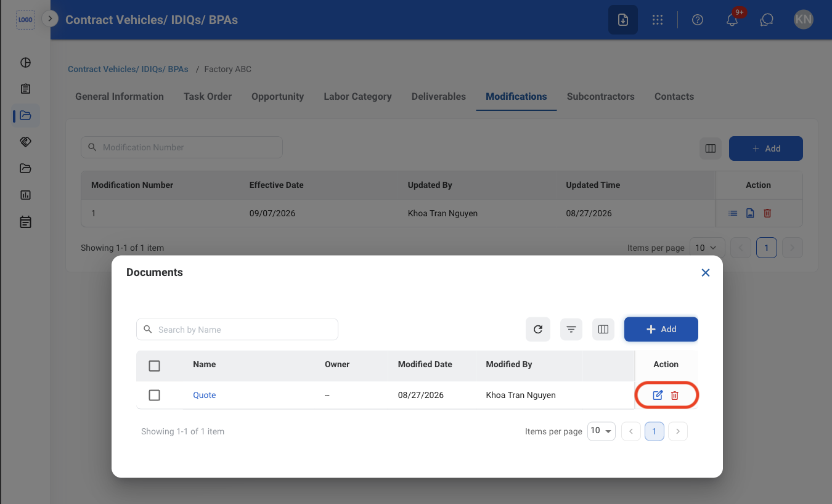
Task: Open the Quote document link
Action: tap(205, 395)
